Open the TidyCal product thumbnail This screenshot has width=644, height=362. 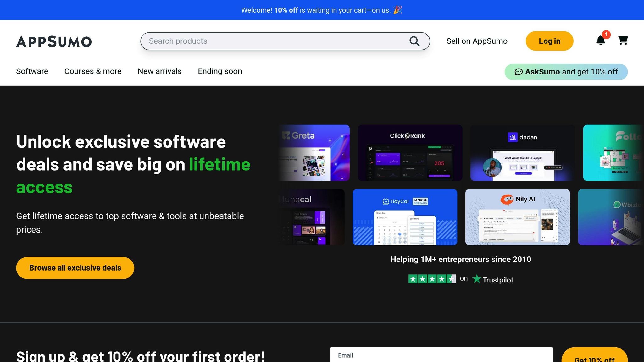click(x=405, y=217)
